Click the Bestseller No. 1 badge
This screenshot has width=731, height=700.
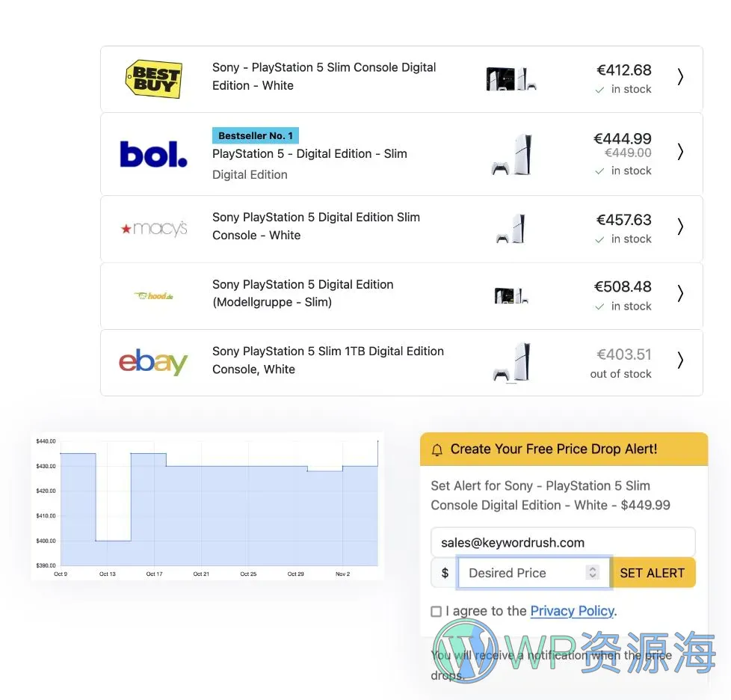(256, 135)
